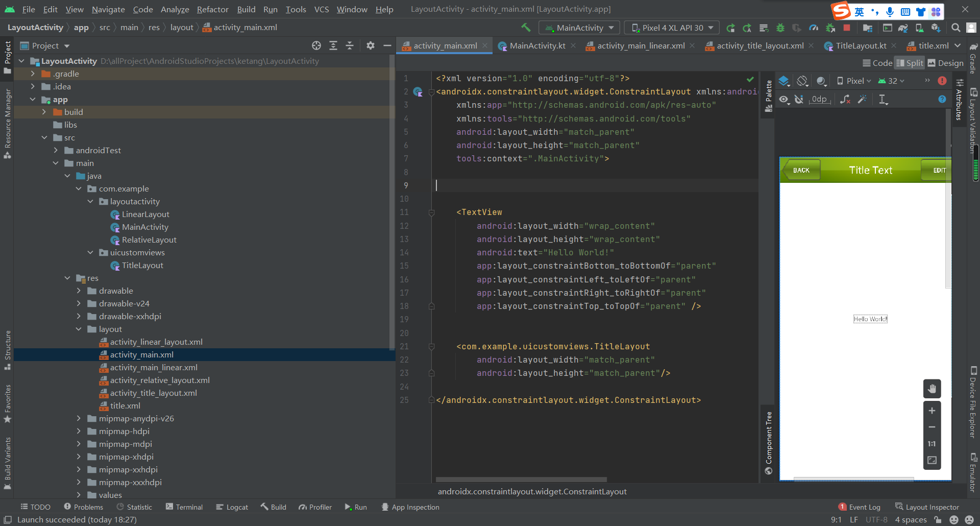Open the Pixel 4 XL API 30 device dropdown
The height and width of the screenshot is (526, 980).
click(x=674, y=28)
